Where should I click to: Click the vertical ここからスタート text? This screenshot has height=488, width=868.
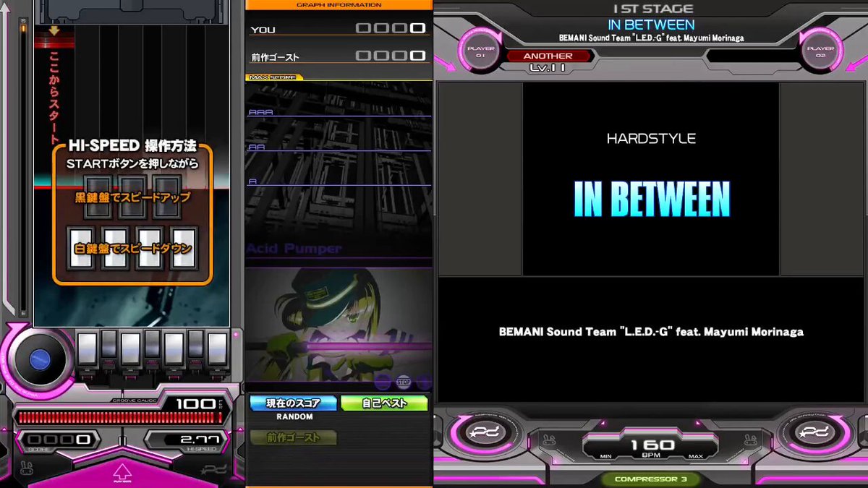54,98
